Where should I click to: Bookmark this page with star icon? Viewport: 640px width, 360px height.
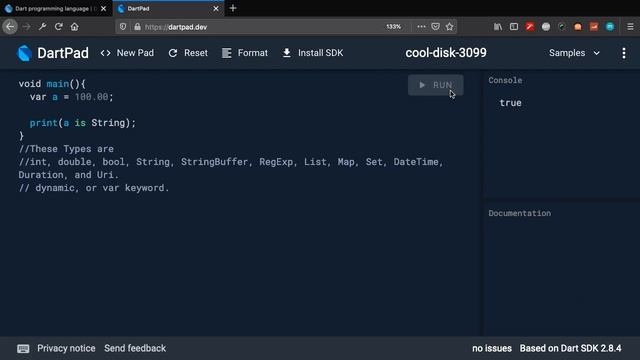449,27
